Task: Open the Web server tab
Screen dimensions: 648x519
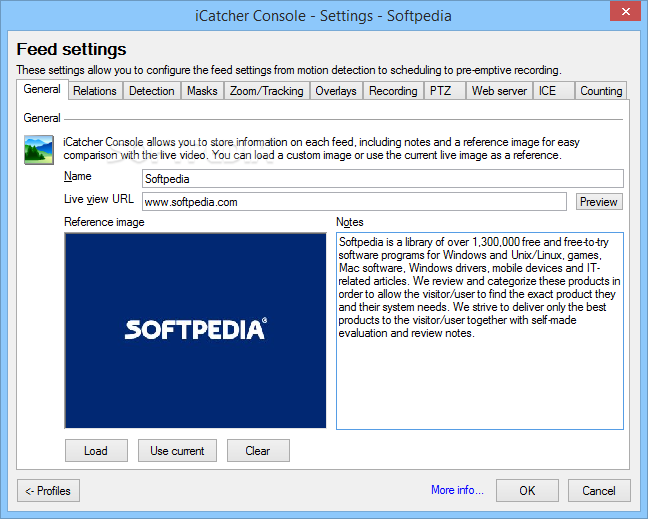Action: point(499,91)
